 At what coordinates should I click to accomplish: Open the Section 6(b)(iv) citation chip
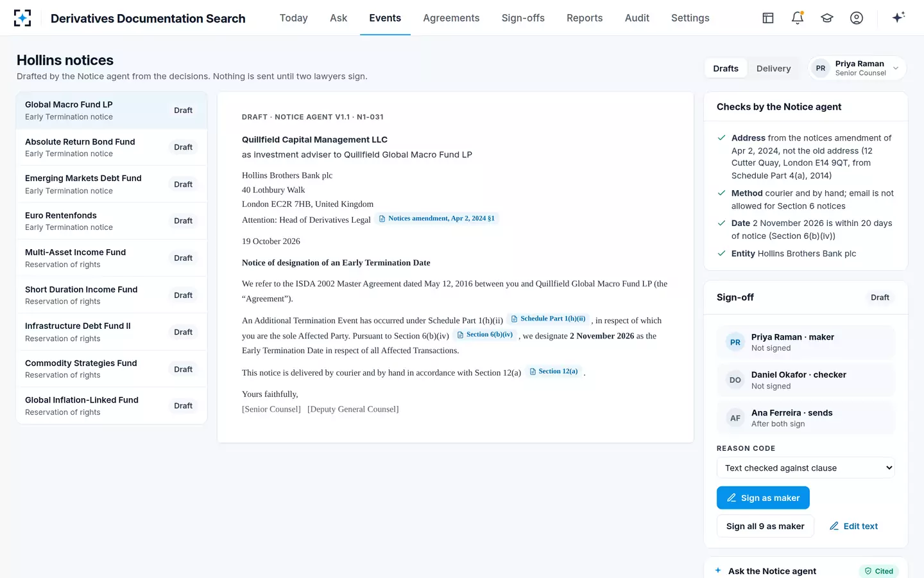[x=485, y=335]
